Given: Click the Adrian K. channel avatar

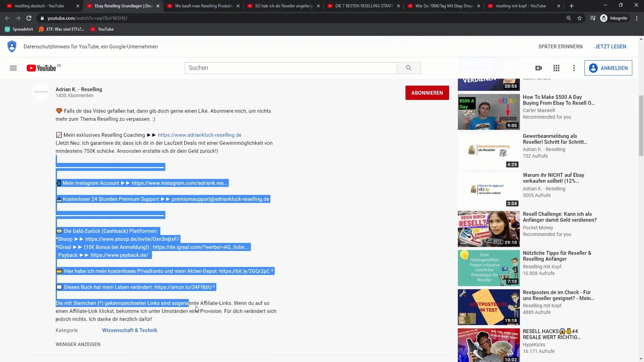Looking at the screenshot, I should (41, 92).
